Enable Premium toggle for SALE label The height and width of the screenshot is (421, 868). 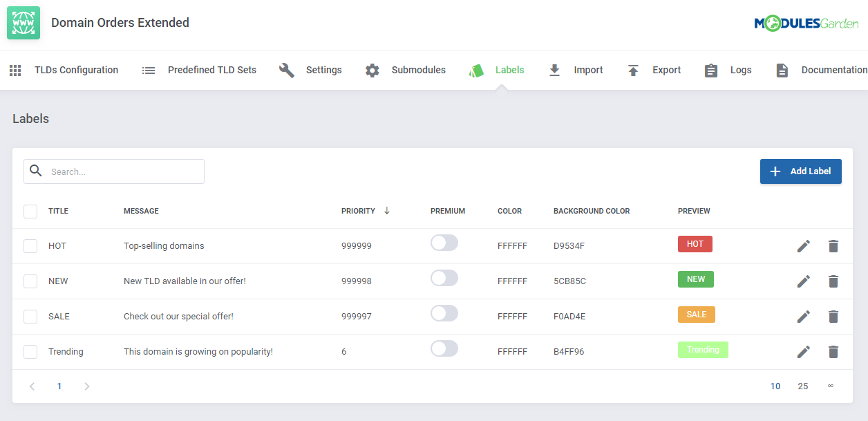tap(444, 313)
